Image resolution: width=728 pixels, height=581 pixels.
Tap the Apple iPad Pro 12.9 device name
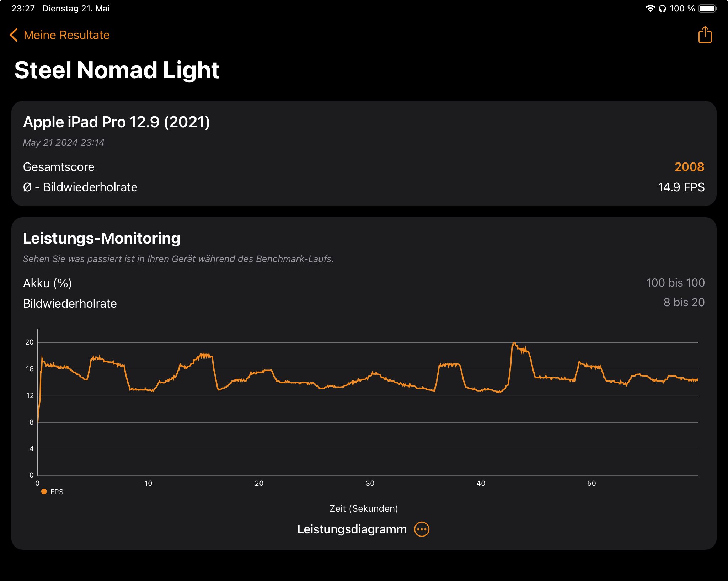click(116, 122)
